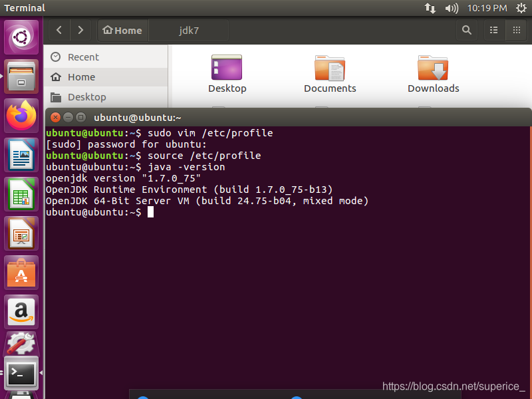This screenshot has width=532, height=399.
Task: Open the Ubuntu Dash search launcher
Action: coord(21,37)
